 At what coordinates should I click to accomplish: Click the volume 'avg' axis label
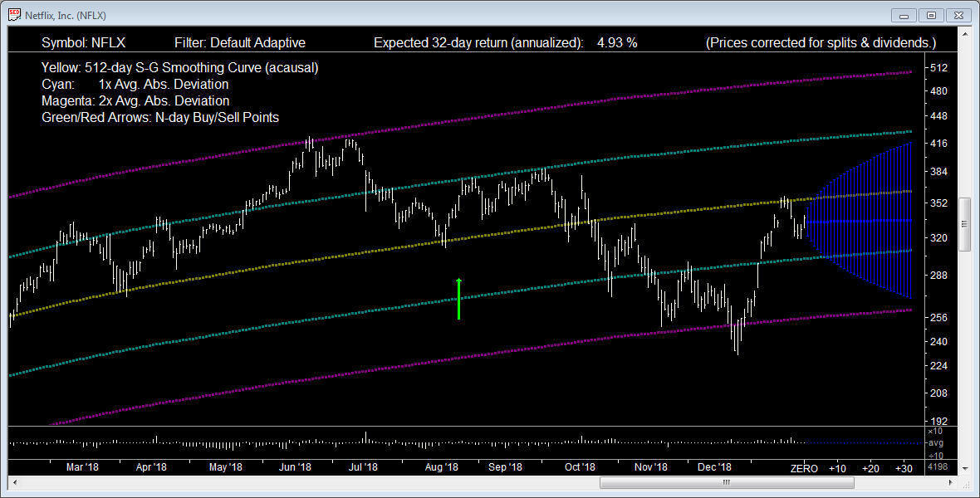(936, 443)
